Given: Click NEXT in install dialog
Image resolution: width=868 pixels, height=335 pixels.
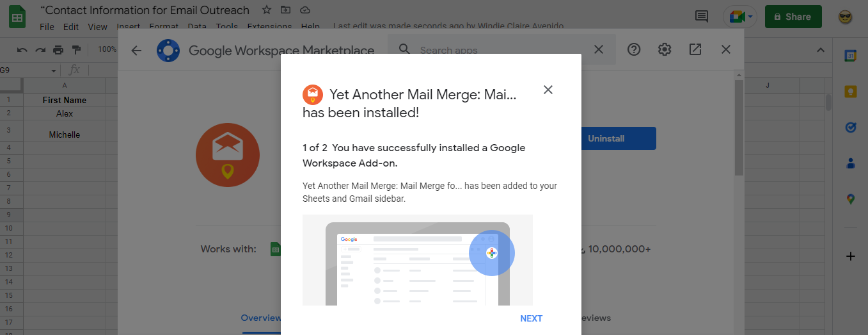Looking at the screenshot, I should coord(531,318).
